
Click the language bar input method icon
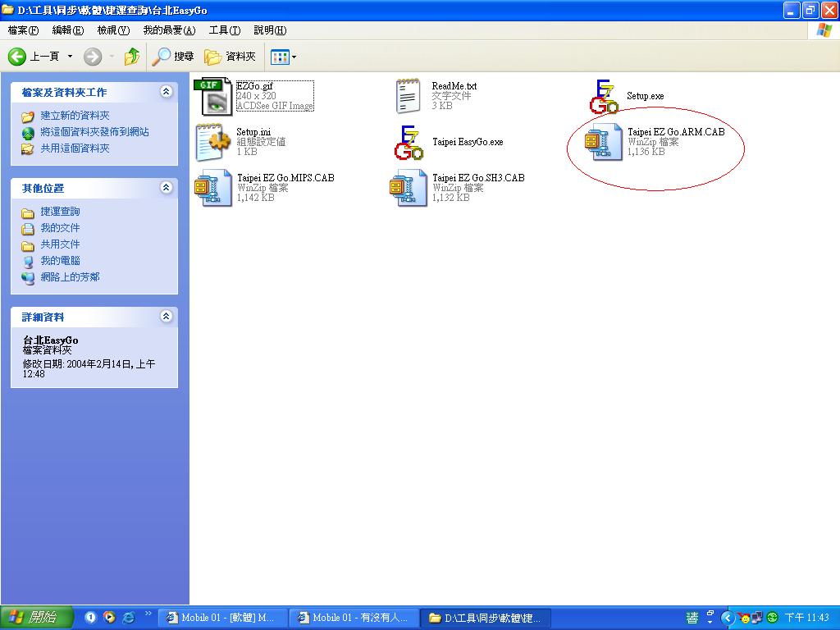click(692, 618)
